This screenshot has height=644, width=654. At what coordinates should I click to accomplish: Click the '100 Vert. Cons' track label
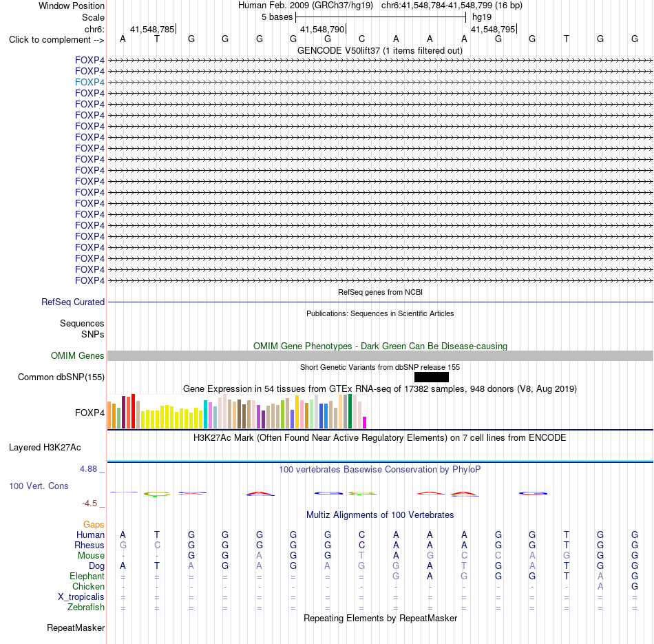click(39, 486)
